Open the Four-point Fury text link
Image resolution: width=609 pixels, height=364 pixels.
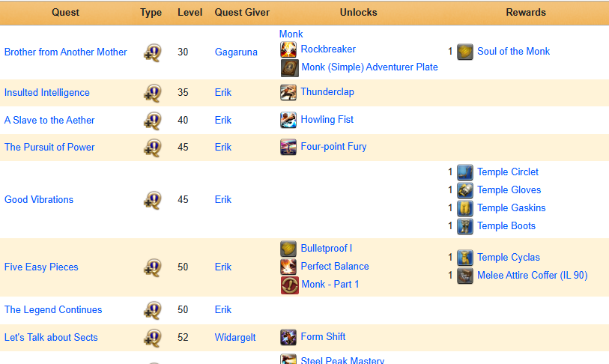(x=333, y=147)
